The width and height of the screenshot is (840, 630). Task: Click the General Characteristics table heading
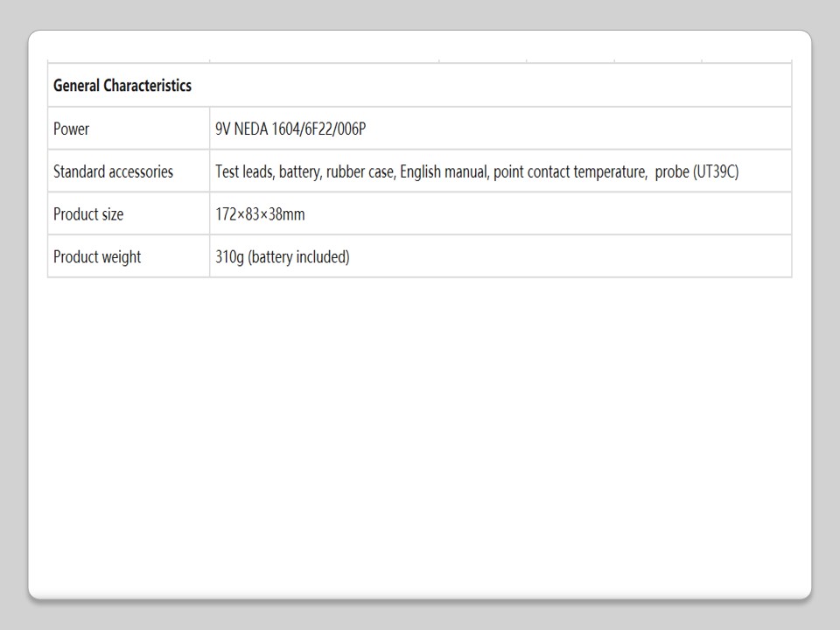pos(122,86)
